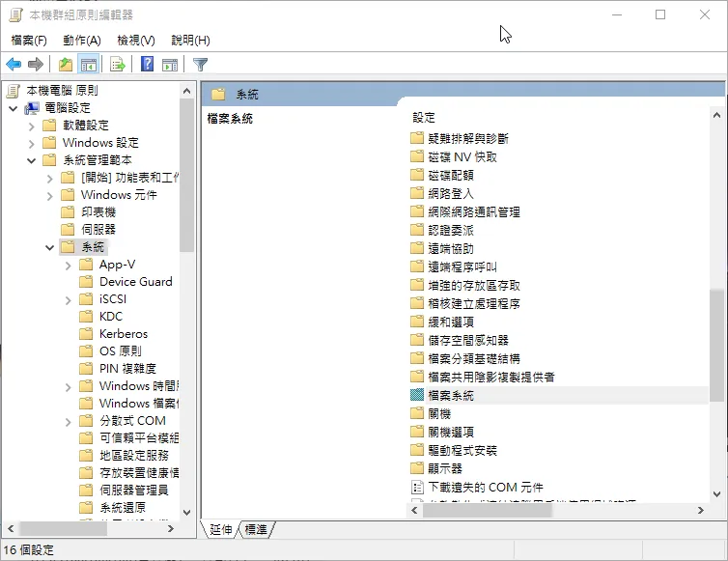Select 儲存空間感知器 folder in list

[468, 340]
